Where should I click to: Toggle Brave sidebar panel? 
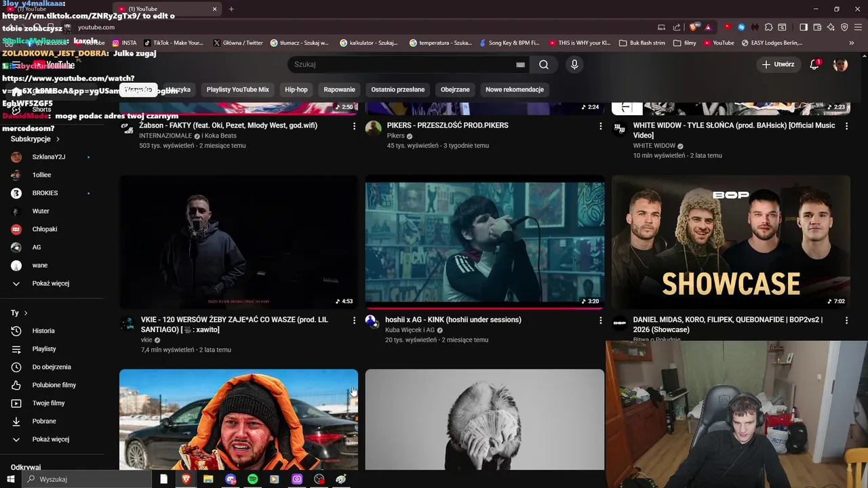tap(804, 27)
